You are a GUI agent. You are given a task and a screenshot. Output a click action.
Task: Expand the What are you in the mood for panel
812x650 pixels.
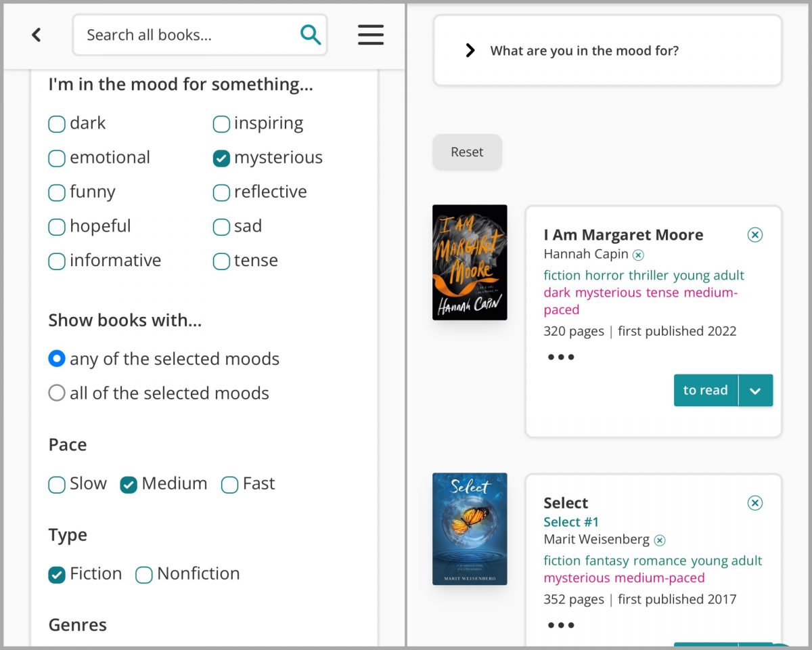tap(470, 51)
